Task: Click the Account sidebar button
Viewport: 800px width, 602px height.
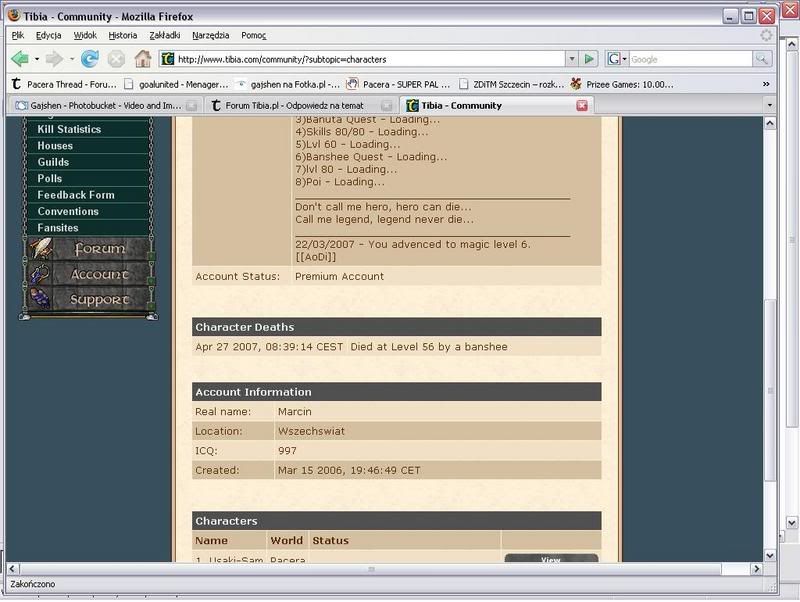Action: tap(89, 274)
